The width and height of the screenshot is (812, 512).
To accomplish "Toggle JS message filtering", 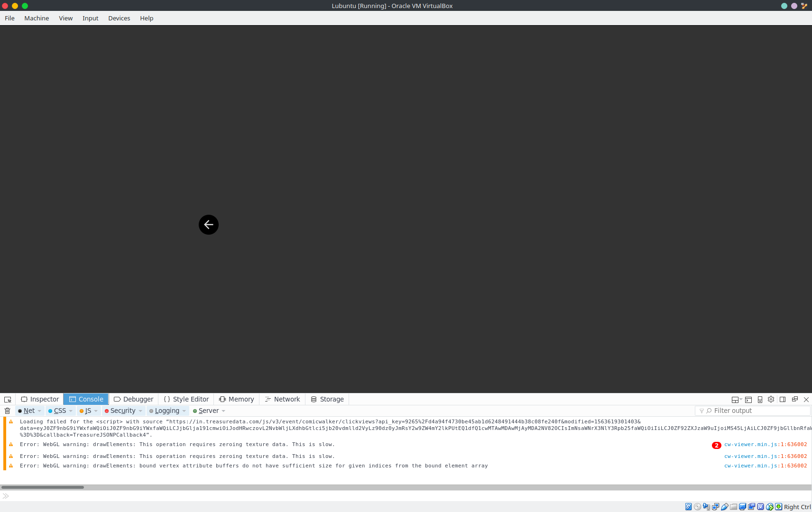I will (88, 411).
